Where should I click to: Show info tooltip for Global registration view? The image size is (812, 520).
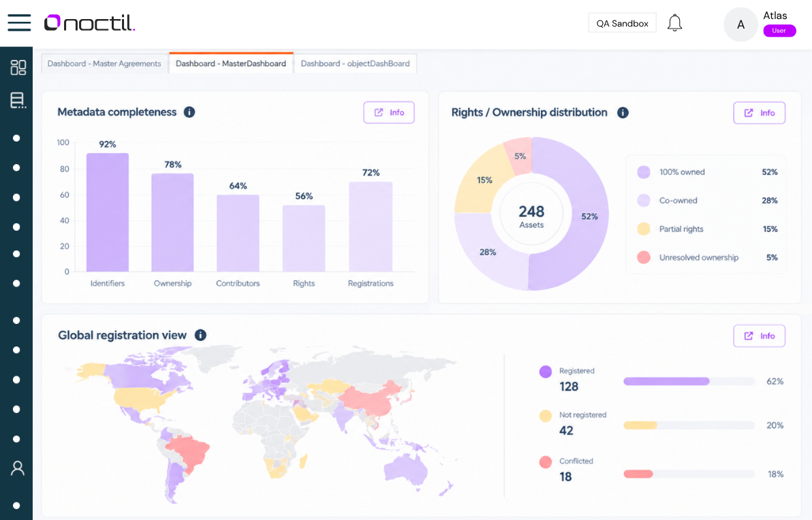pos(200,336)
